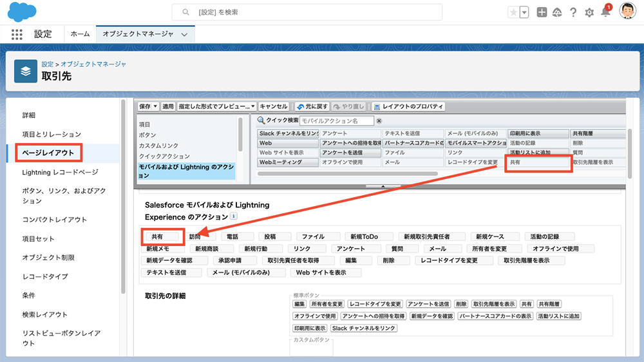
Task: Select モバイルおよび Lightning のアクション category
Action: [x=187, y=171]
